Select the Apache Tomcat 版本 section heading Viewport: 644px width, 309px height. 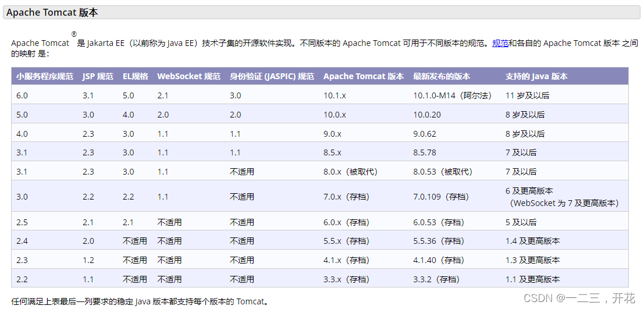point(52,12)
